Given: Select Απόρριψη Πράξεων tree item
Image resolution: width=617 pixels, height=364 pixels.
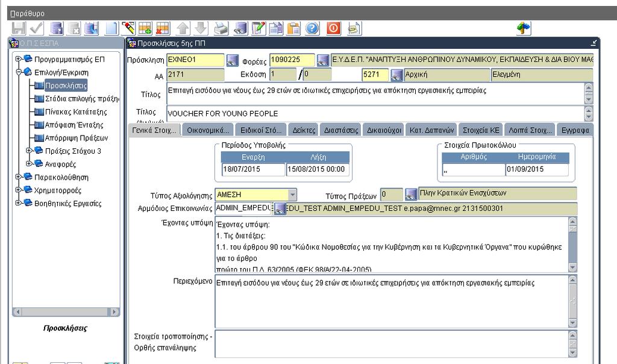Looking at the screenshot, I should click(x=77, y=138).
